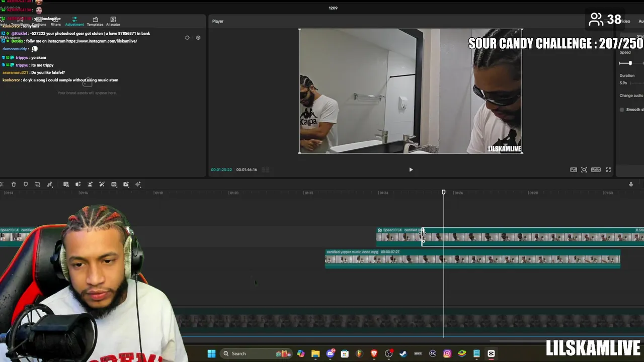Open the Adjustment tab

[x=74, y=22]
